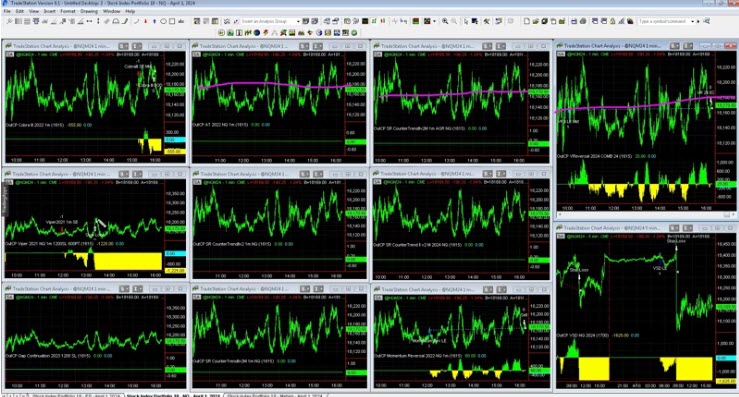This screenshot has width=739, height=397.
Task: Open the Format menu
Action: click(68, 11)
